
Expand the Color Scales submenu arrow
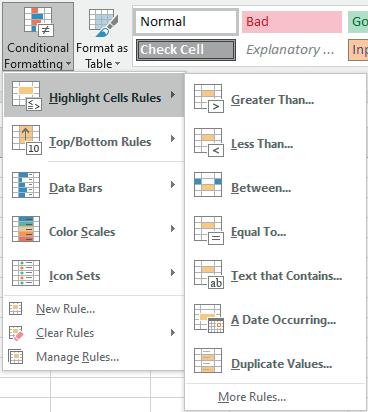coord(173,229)
